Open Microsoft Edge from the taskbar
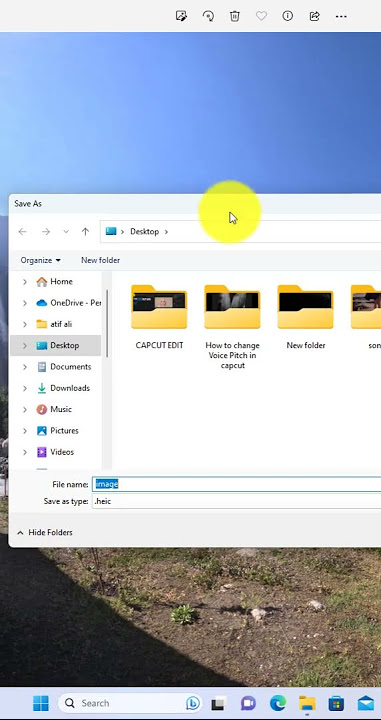This screenshot has height=720, width=381. tap(278, 703)
